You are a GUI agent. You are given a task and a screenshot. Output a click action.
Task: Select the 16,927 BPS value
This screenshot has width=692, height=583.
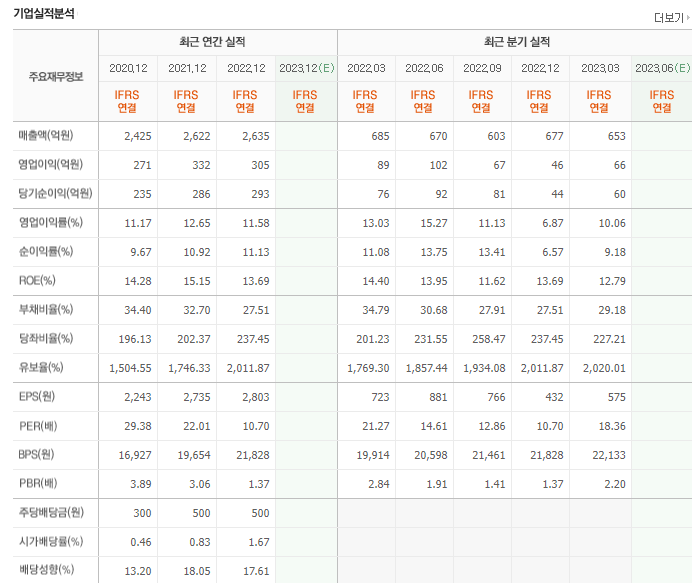pyautogui.click(x=135, y=455)
